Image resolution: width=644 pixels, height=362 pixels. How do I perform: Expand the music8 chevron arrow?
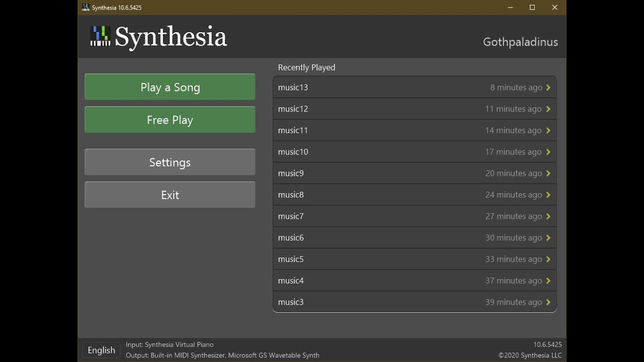(x=548, y=195)
